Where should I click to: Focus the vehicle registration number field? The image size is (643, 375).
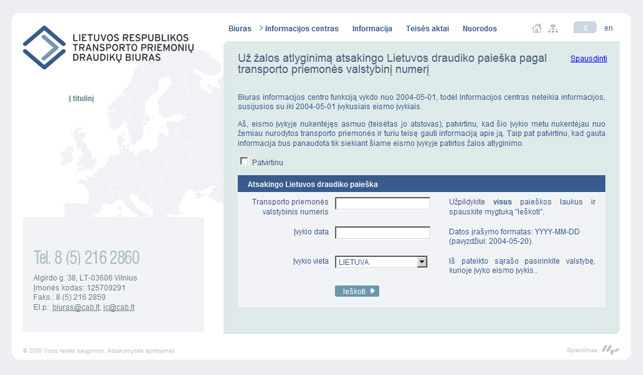(x=383, y=204)
